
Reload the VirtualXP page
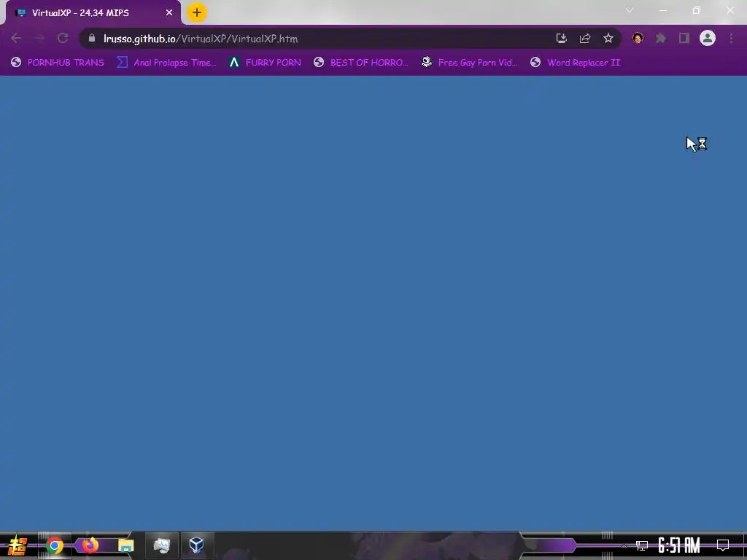(63, 38)
